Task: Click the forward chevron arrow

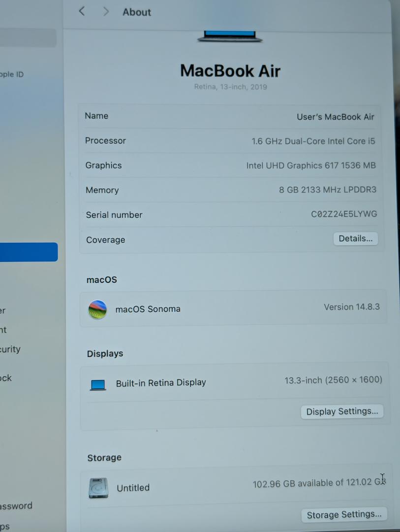Action: point(106,11)
